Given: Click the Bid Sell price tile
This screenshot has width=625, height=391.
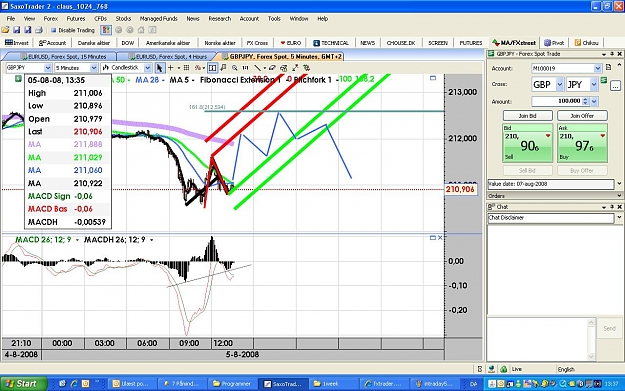Looking at the screenshot, I should tap(527, 143).
